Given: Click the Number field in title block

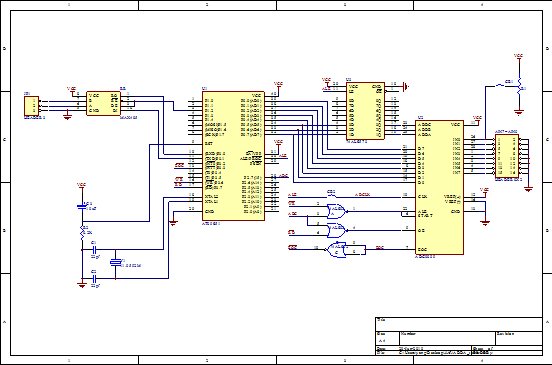Looking at the screenshot, I should [x=447, y=339].
